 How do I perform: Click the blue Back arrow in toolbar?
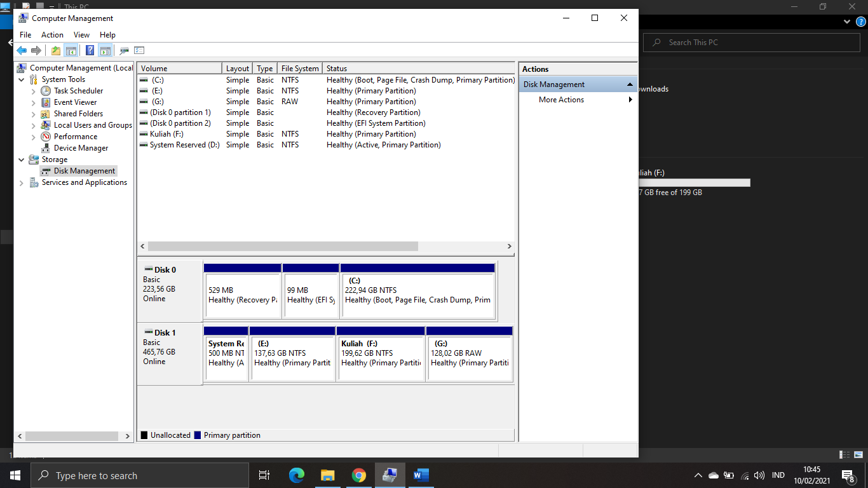point(22,51)
